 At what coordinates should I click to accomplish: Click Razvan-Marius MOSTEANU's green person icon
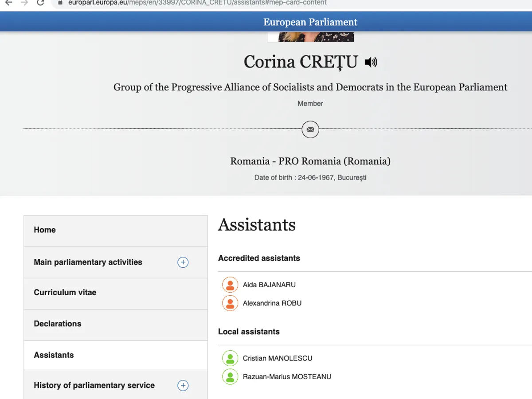pyautogui.click(x=230, y=377)
